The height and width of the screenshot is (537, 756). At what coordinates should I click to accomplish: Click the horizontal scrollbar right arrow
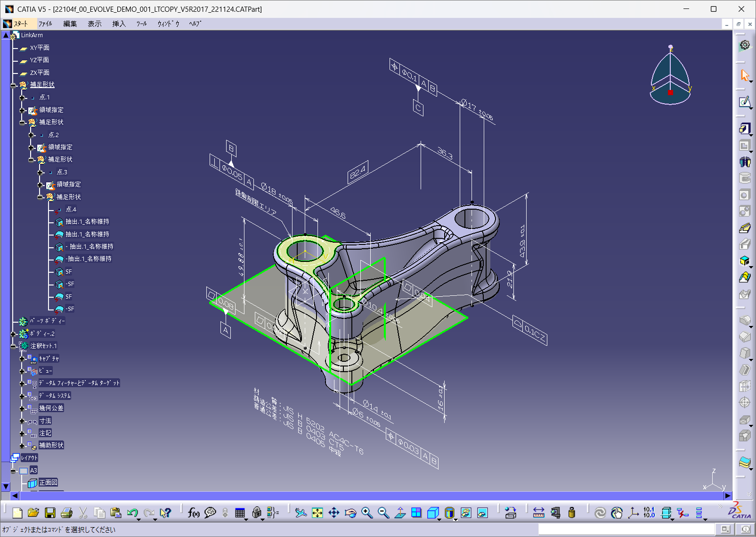tap(728, 496)
